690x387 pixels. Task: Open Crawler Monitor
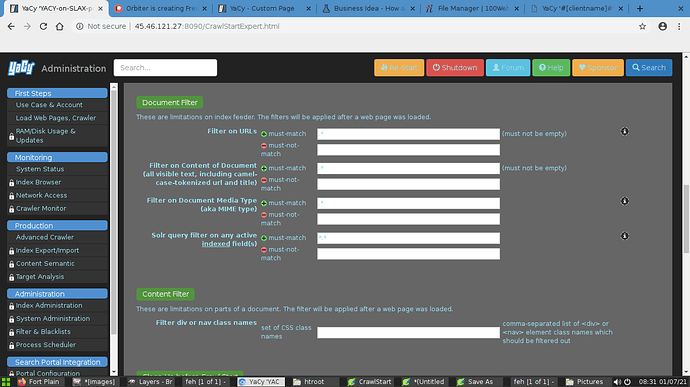(x=41, y=209)
